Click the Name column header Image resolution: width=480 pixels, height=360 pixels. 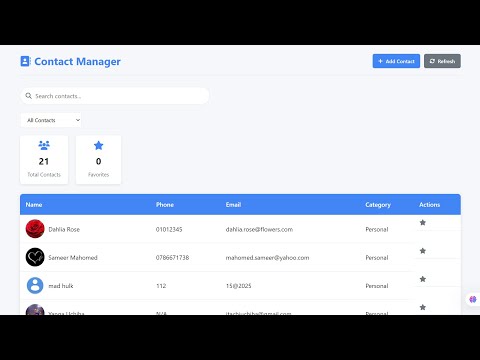[x=34, y=205]
